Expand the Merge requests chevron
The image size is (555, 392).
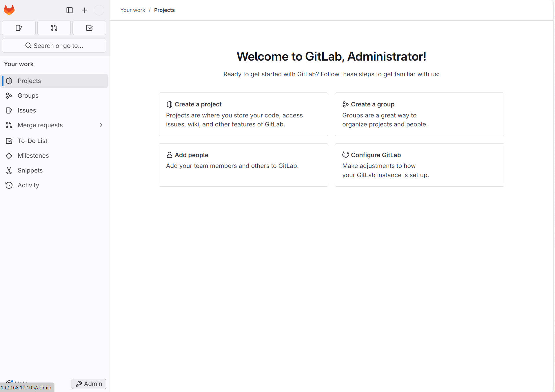tap(101, 125)
